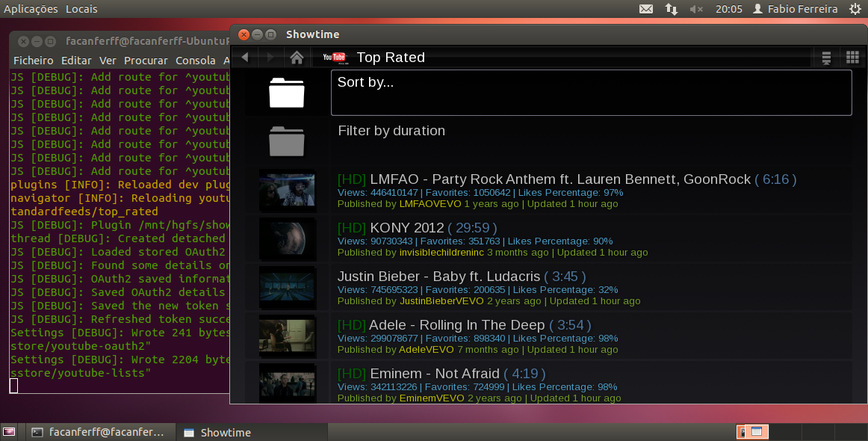Open the Aplicações menu in top panel
868x441 pixels.
[31, 9]
